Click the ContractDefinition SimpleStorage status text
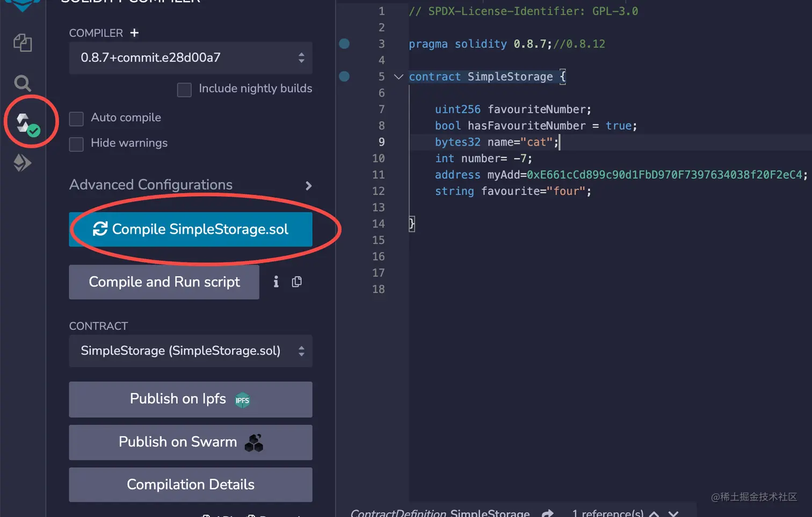 click(x=440, y=513)
